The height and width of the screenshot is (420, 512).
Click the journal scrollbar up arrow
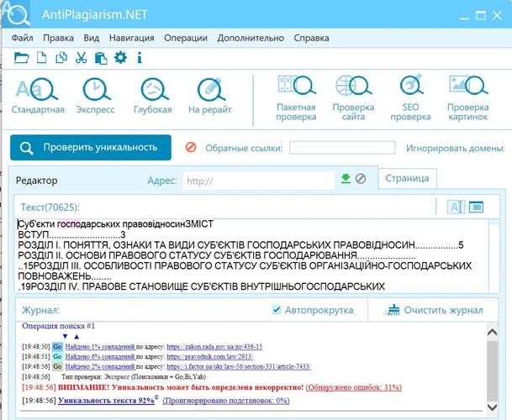pos(492,332)
